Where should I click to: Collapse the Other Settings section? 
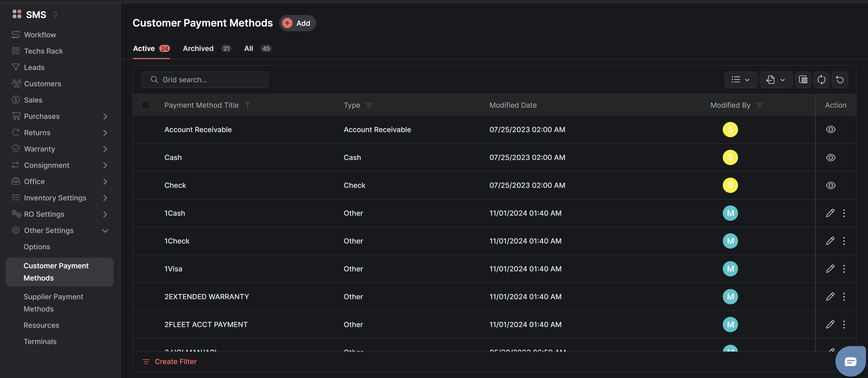105,231
